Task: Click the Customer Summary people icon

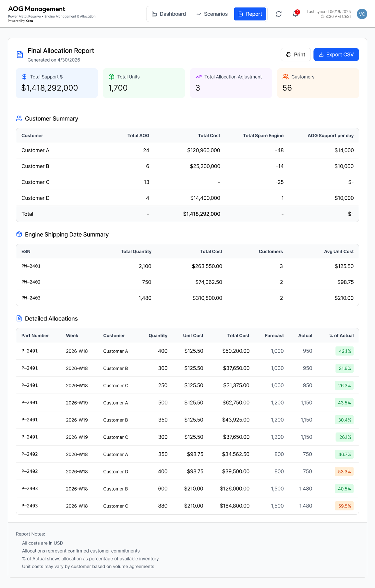Action: (19, 119)
